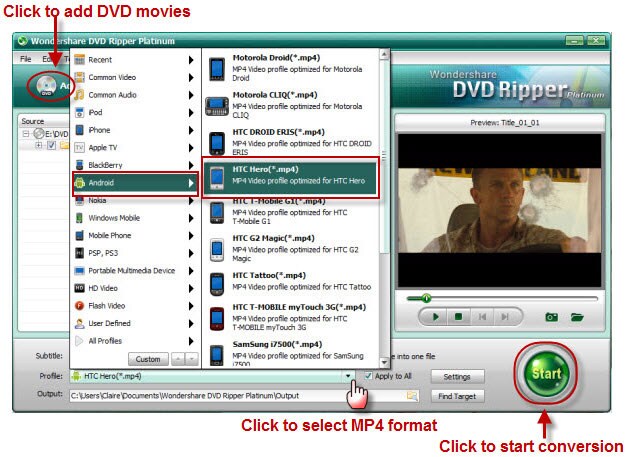Click the User Defined icon
This screenshot has width=625, height=457.
pos(79,323)
